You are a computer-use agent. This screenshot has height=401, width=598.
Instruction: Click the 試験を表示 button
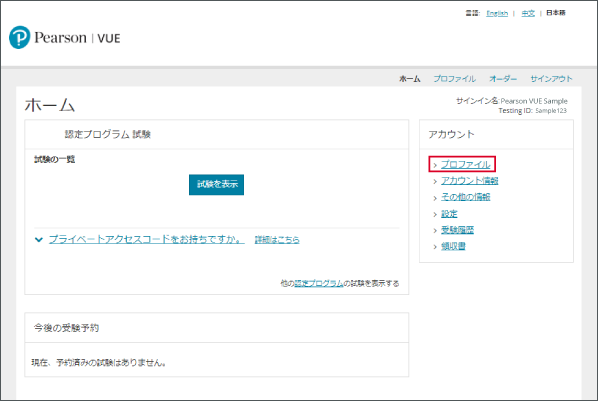click(216, 185)
